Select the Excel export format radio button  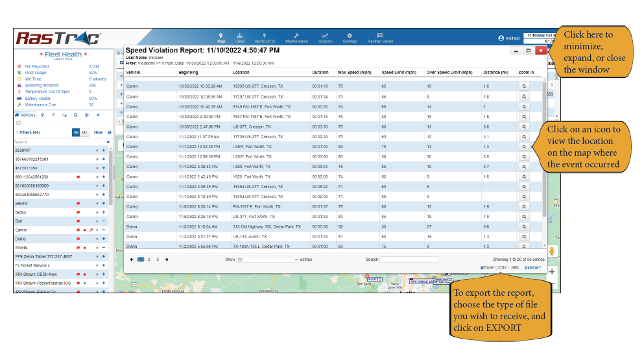click(481, 267)
